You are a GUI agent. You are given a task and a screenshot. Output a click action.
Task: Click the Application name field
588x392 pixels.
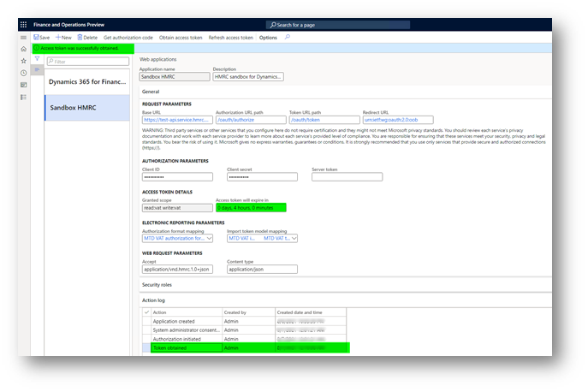[175, 76]
